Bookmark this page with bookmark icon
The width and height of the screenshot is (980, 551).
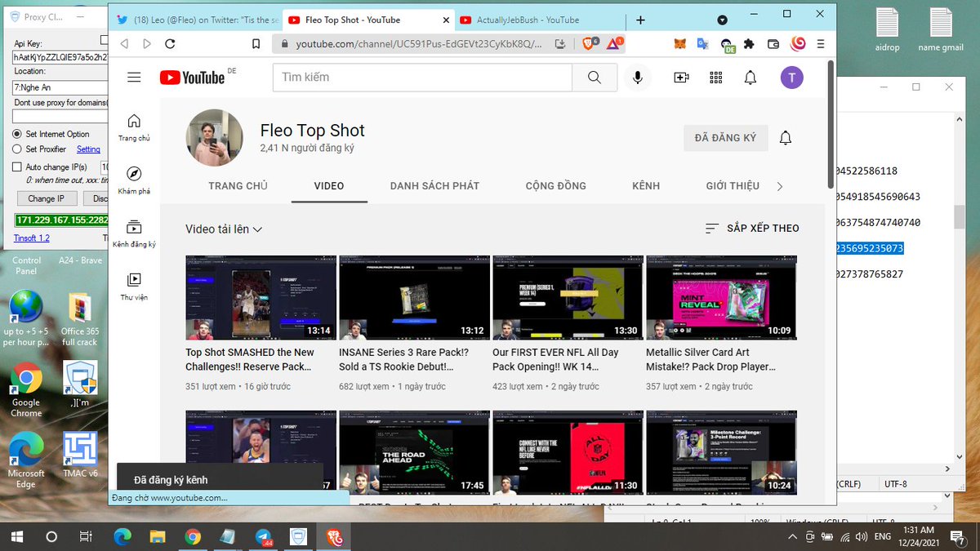tap(256, 44)
